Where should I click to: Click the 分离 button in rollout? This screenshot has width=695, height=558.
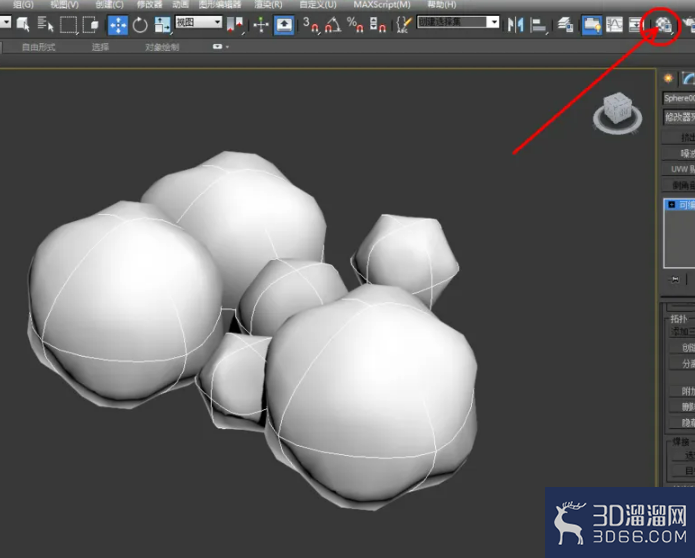682,363
